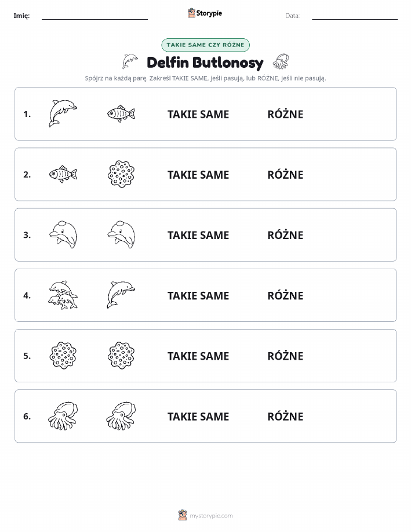Click the first cuttlefish icon in row 6
Viewport: 411px width, 532px height.
(x=63, y=416)
